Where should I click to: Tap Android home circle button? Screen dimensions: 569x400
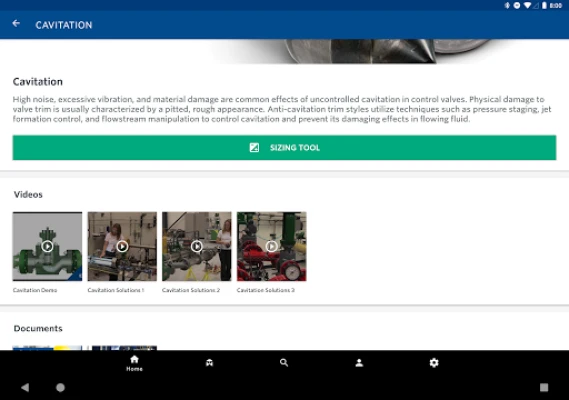[x=61, y=387]
